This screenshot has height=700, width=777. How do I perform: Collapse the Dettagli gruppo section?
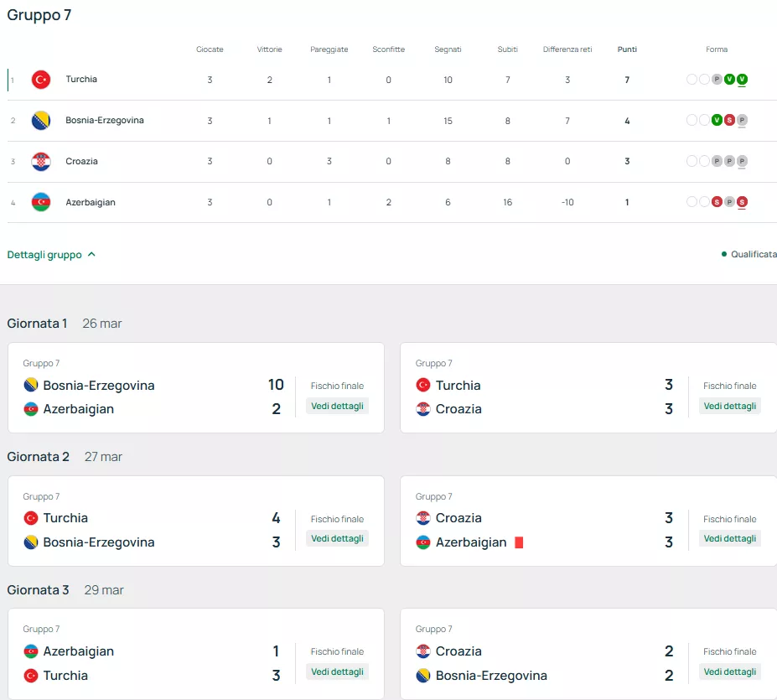pyautogui.click(x=51, y=255)
